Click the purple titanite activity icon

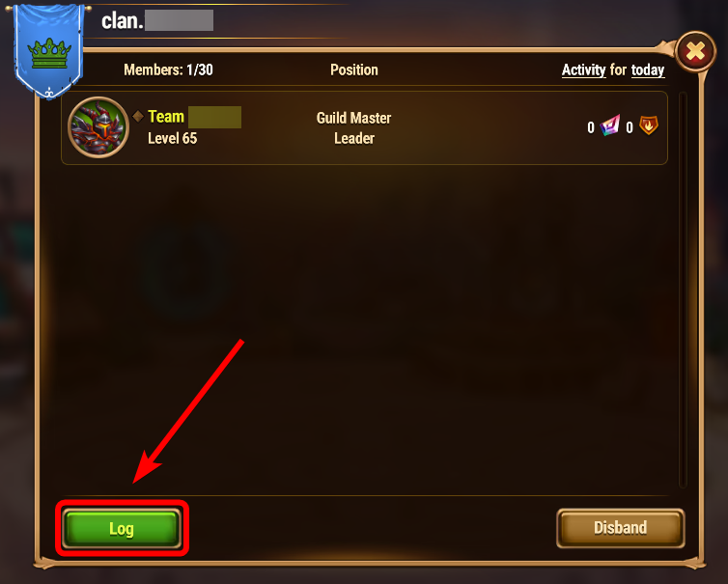pyautogui.click(x=609, y=125)
